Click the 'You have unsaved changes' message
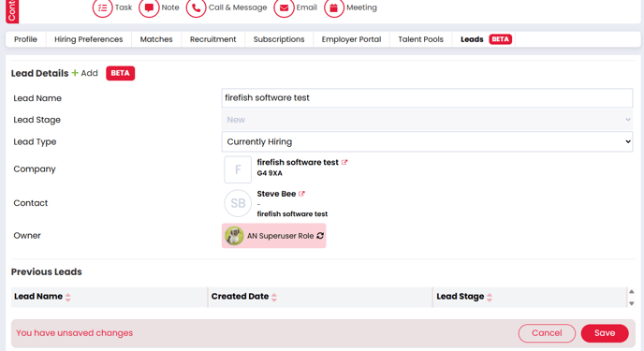The width and height of the screenshot is (644, 351). pyautogui.click(x=74, y=333)
